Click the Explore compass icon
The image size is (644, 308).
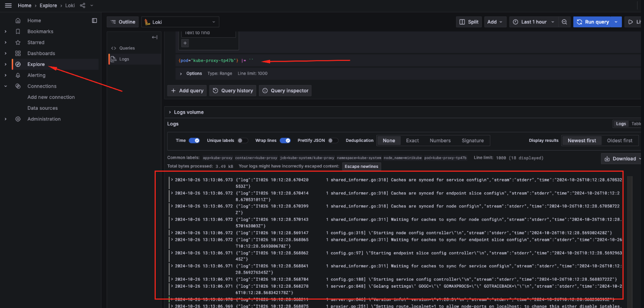(18, 64)
